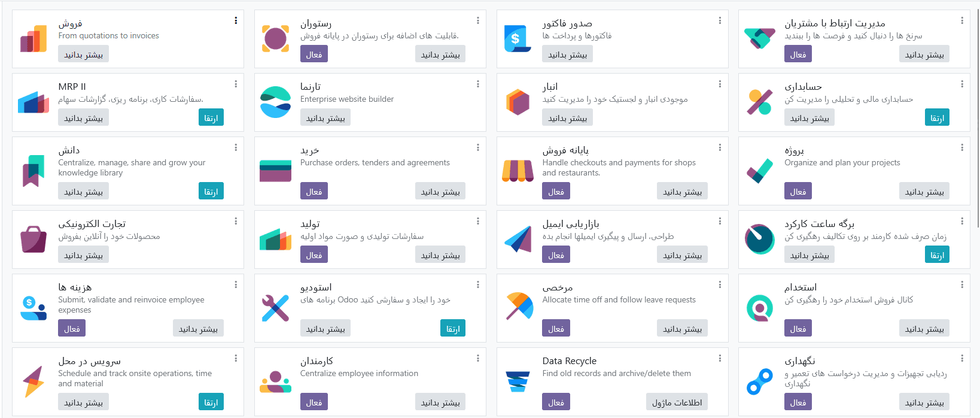Open the kebab menu on تارنما card

477,84
